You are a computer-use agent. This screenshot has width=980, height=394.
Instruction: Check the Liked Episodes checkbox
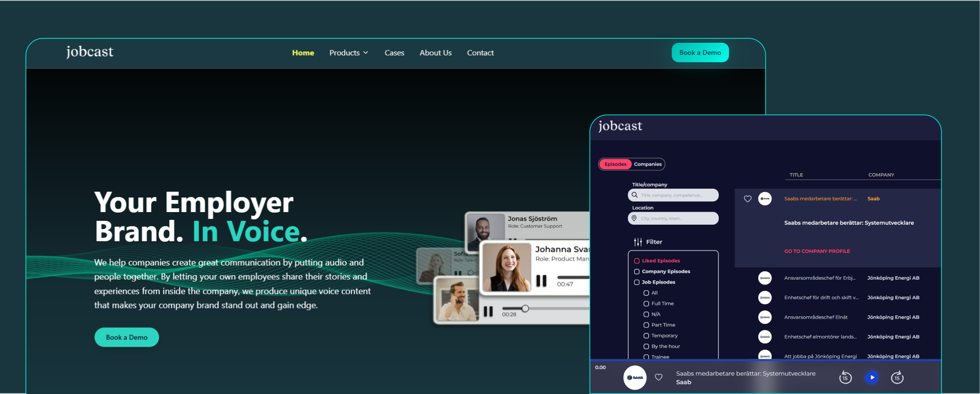(637, 261)
